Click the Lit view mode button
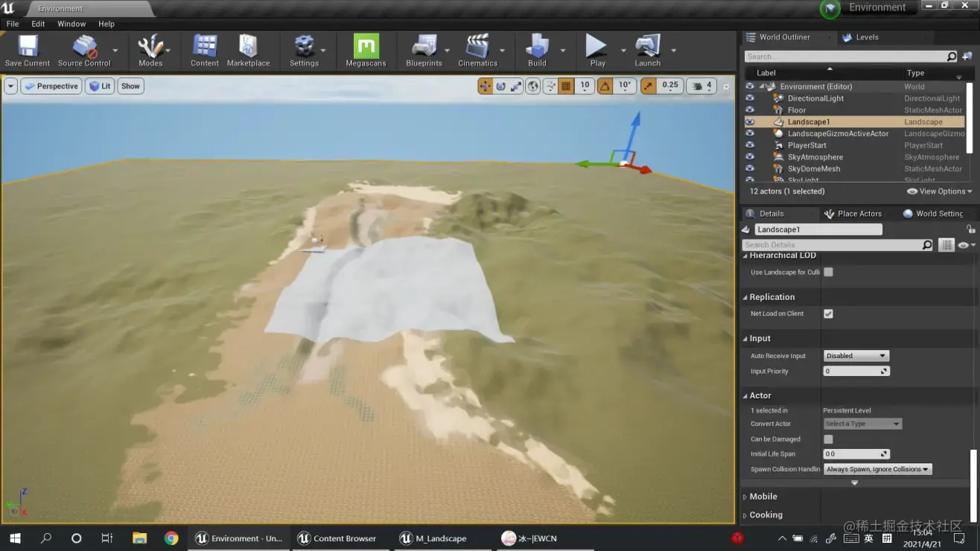Viewport: 980px width, 551px height. [100, 86]
